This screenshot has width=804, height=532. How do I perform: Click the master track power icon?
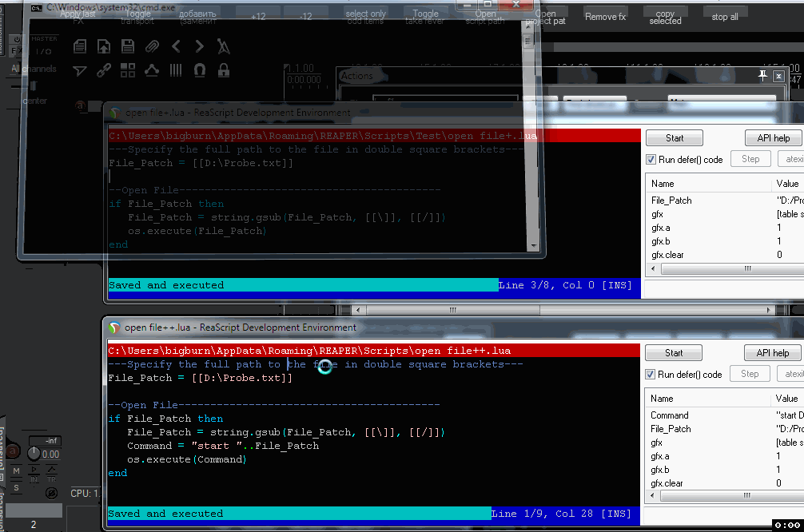tap(17, 39)
